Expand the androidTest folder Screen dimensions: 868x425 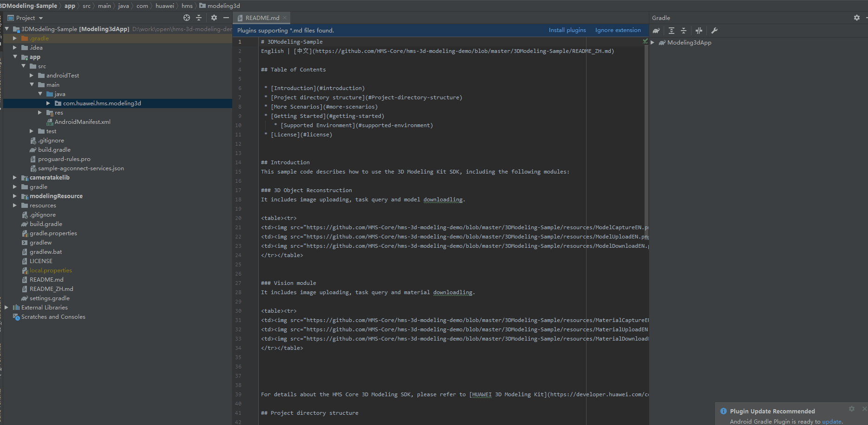[x=32, y=75]
